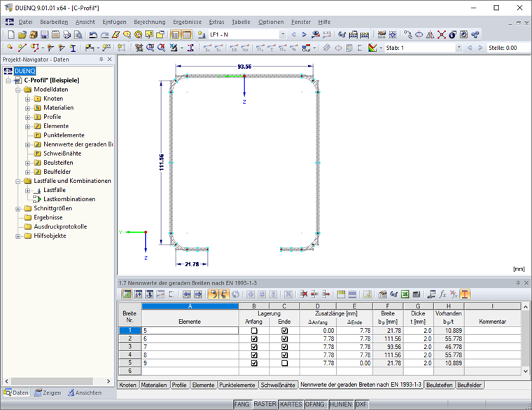Expand the Materialien tree node
The width and height of the screenshot is (532, 410).
coord(28,109)
